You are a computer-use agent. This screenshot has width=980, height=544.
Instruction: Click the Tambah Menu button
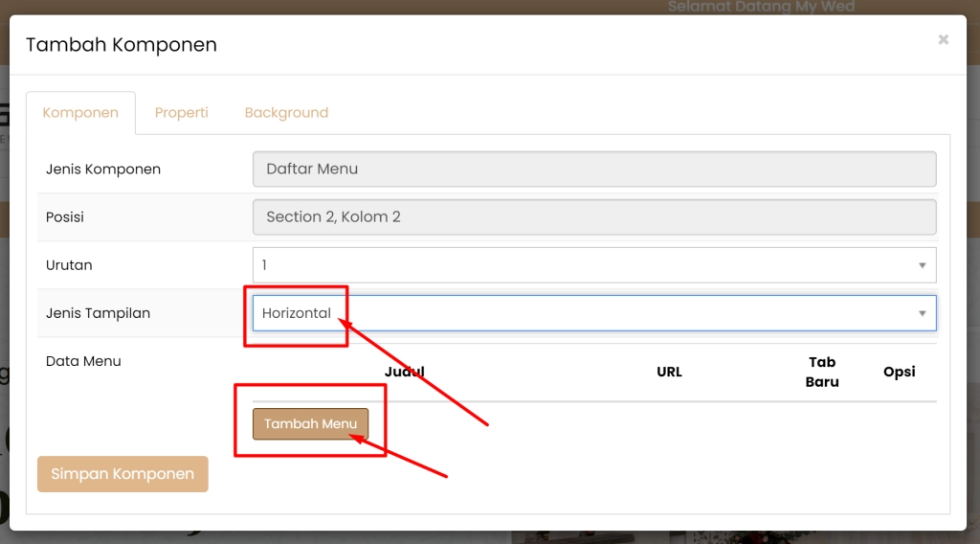(310, 424)
